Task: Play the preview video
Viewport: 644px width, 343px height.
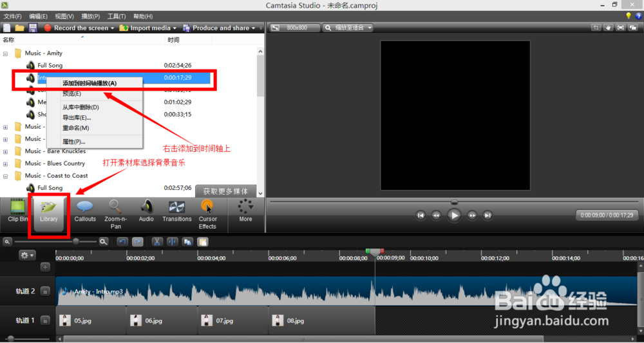Action: [454, 215]
